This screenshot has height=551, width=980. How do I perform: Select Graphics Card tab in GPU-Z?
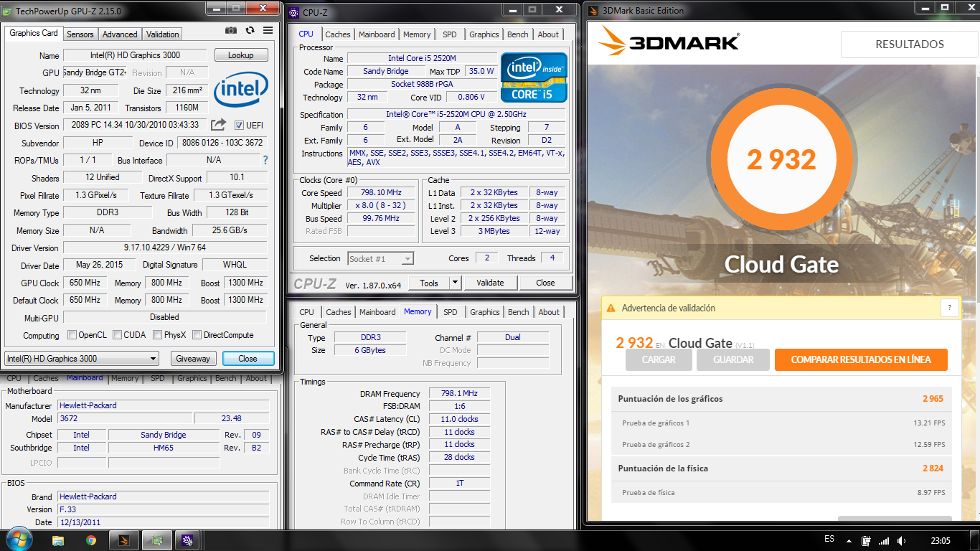(34, 33)
